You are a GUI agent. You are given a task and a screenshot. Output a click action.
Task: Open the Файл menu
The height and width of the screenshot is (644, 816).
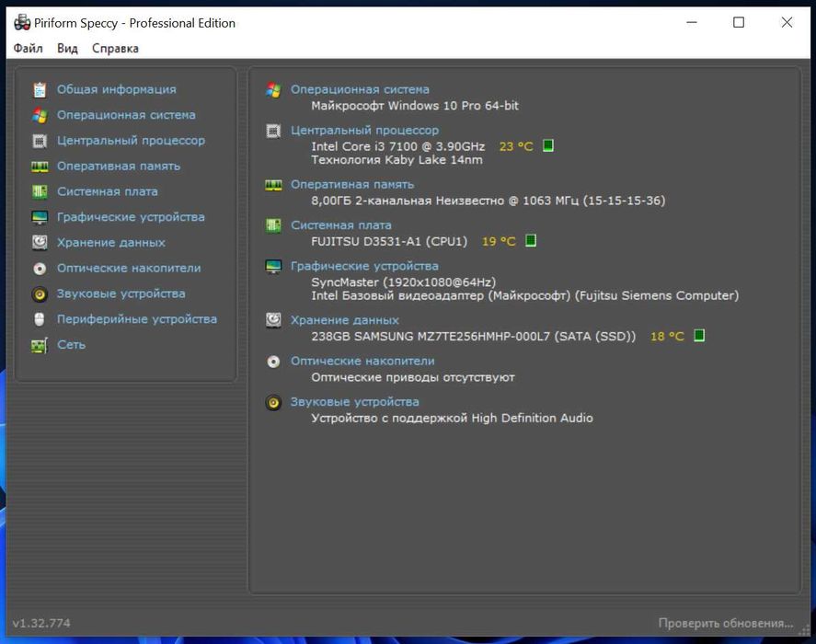click(29, 49)
